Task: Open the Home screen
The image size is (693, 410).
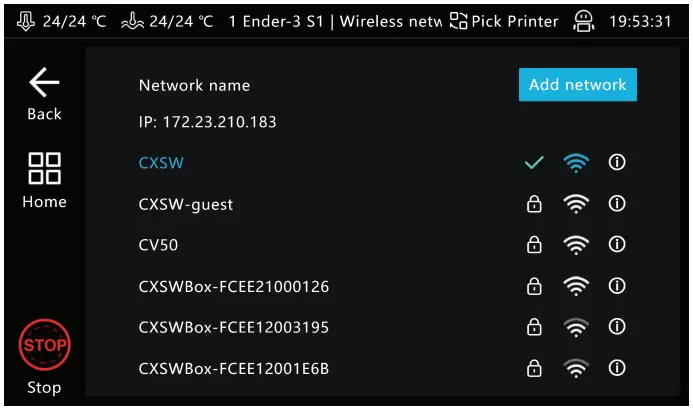Action: (44, 180)
